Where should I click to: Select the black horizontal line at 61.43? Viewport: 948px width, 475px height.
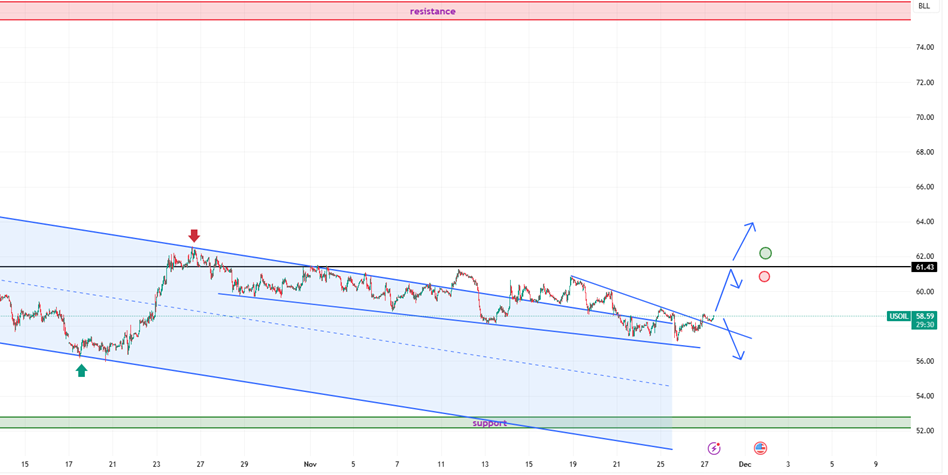point(500,267)
